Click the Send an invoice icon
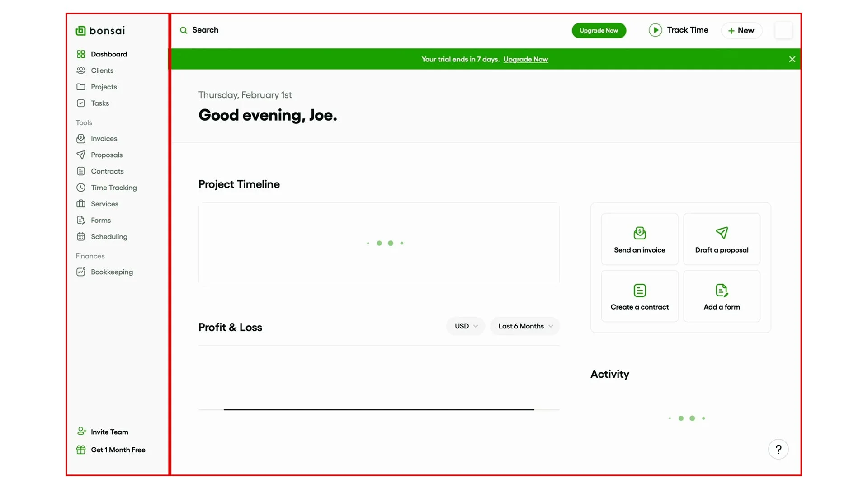The width and height of the screenshot is (868, 488). coord(640,233)
